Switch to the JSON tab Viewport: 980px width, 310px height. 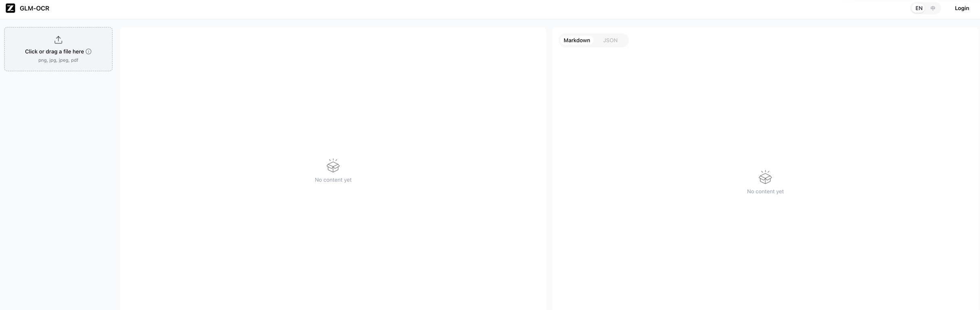pos(610,40)
